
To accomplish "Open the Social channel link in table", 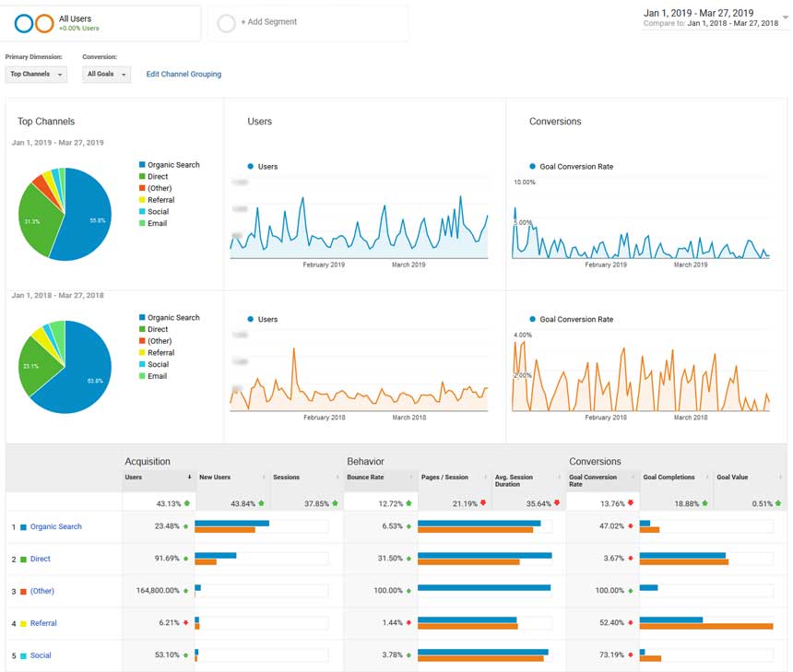I will 41,656.
